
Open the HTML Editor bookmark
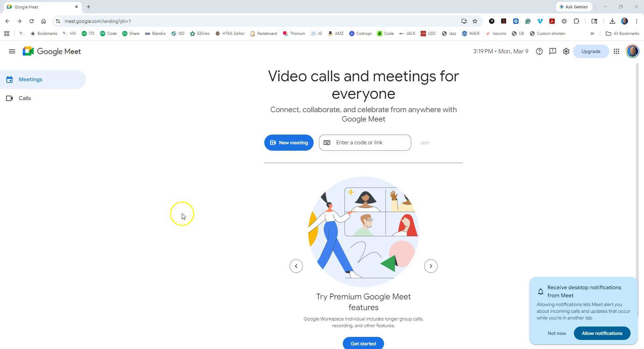pyautogui.click(x=230, y=34)
